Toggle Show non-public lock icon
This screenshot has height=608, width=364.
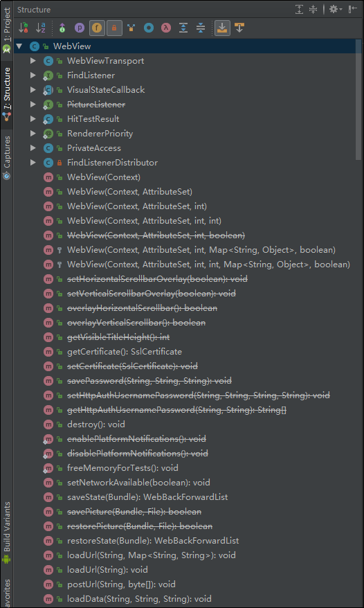[114, 28]
